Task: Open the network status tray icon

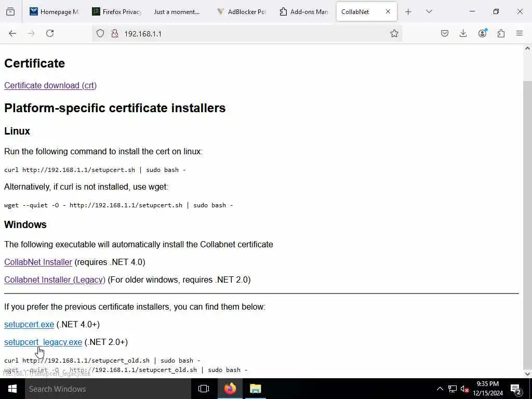Action: (x=453, y=389)
